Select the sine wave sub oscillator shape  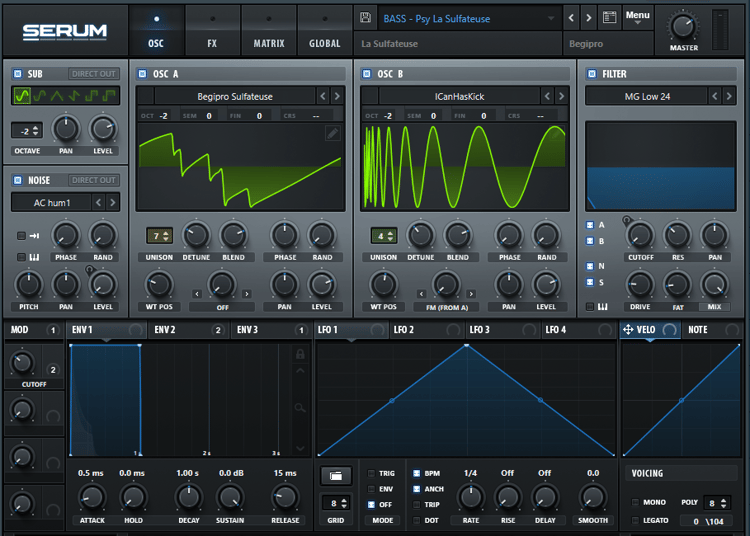22,96
